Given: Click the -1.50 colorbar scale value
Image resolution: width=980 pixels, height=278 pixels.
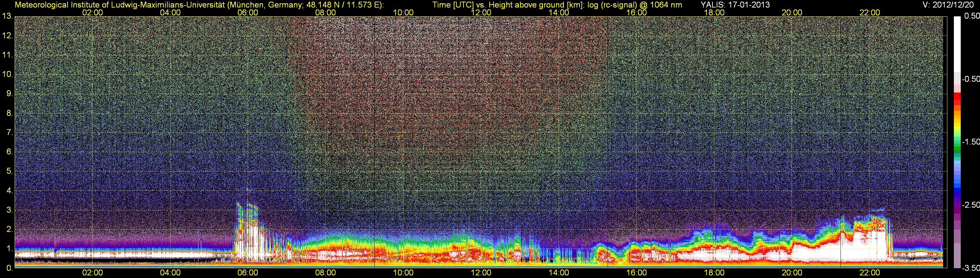Looking at the screenshot, I should pyautogui.click(x=971, y=142).
